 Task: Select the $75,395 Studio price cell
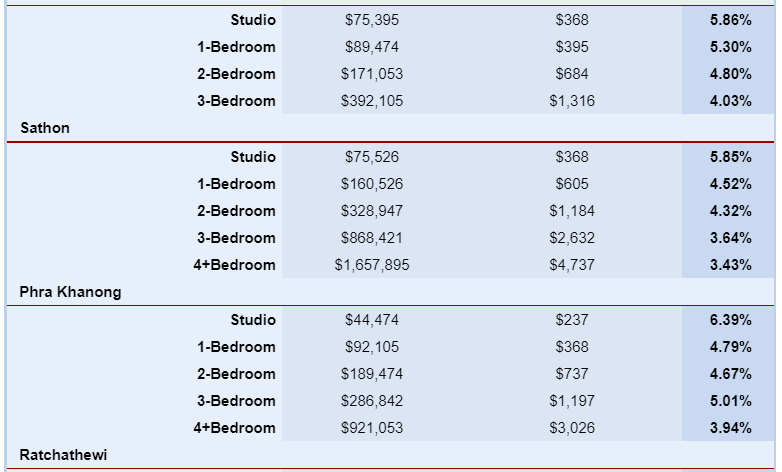[372, 20]
